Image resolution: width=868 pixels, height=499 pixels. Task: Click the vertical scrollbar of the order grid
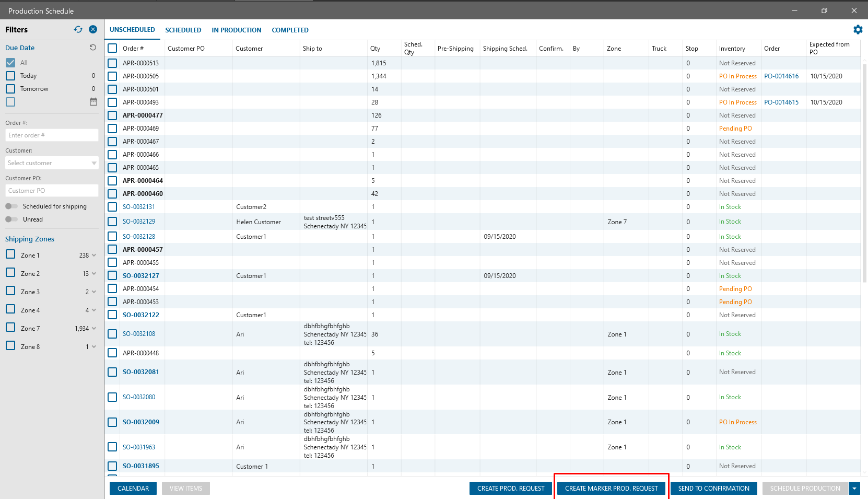click(x=864, y=172)
